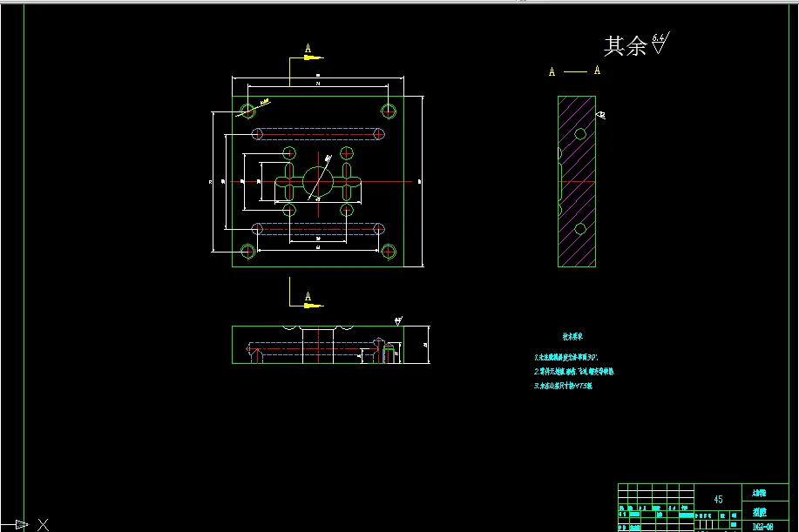Select technical requirements line 3
Viewport: 799px width, 532px height.
click(x=563, y=386)
